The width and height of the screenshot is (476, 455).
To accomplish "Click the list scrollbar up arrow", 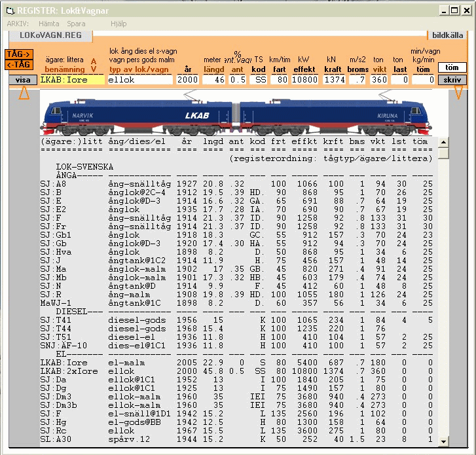I will coord(444,142).
